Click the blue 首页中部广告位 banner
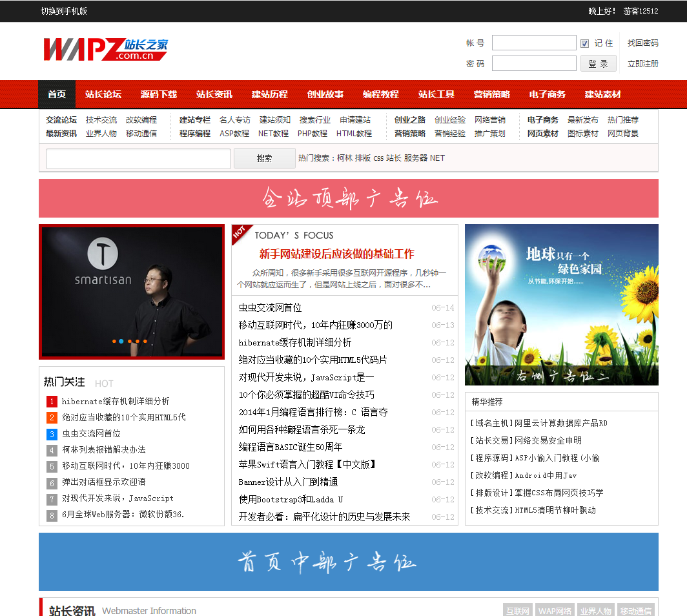This screenshot has width=687, height=616. 348,562
